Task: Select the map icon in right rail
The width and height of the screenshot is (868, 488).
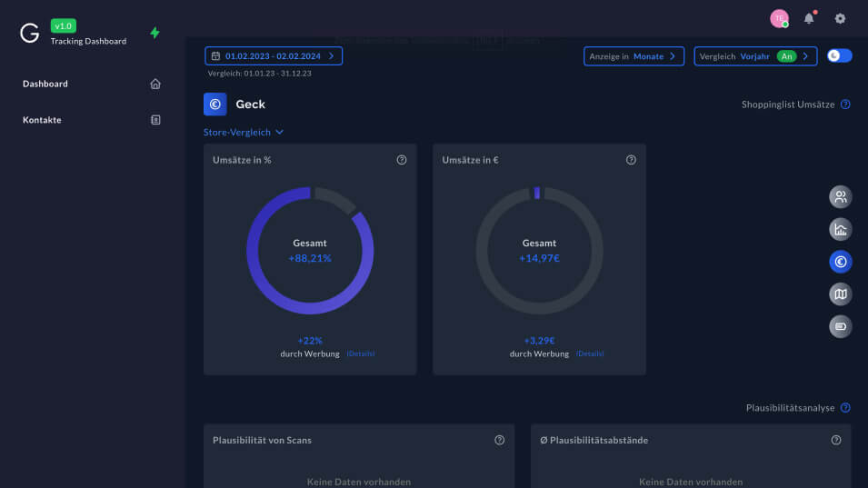Action: 841,294
